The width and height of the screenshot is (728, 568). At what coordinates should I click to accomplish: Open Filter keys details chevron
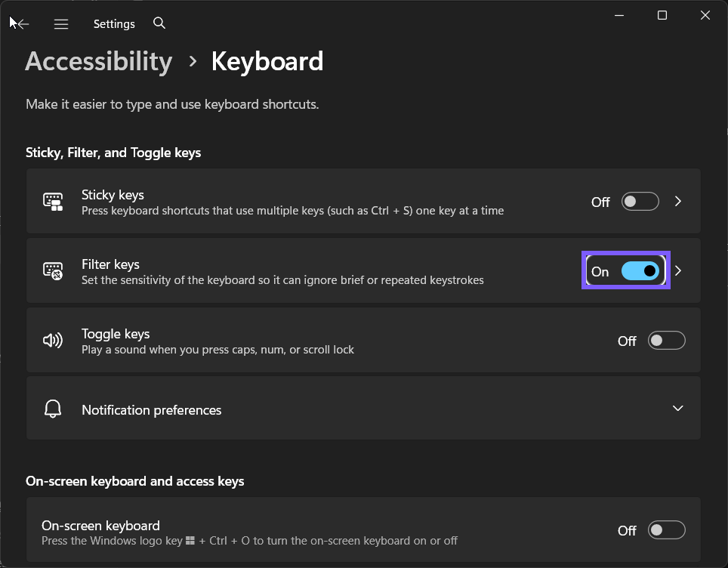(x=678, y=270)
